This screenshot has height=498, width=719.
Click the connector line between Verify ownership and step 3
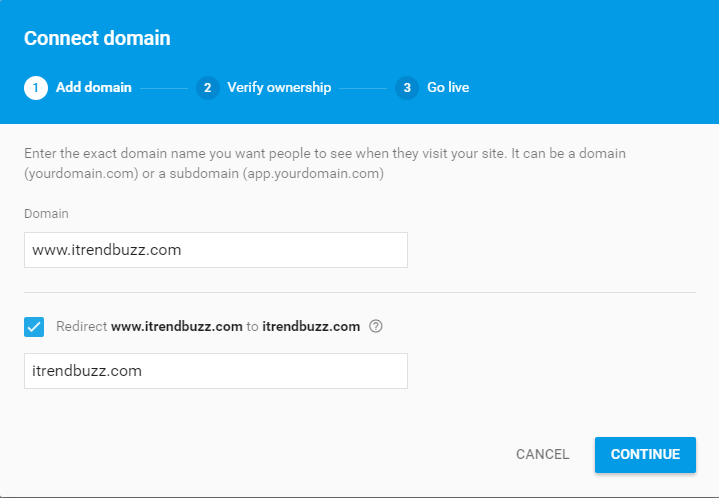click(x=363, y=88)
